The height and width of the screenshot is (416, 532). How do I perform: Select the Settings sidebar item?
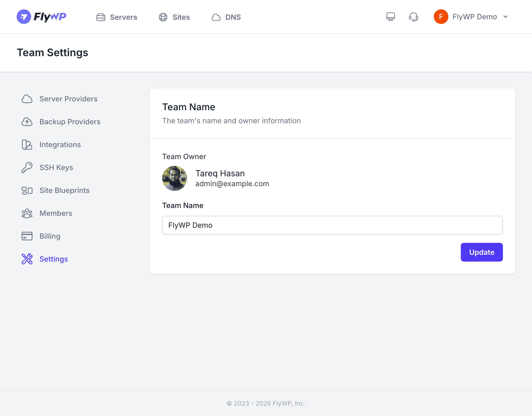(x=54, y=259)
